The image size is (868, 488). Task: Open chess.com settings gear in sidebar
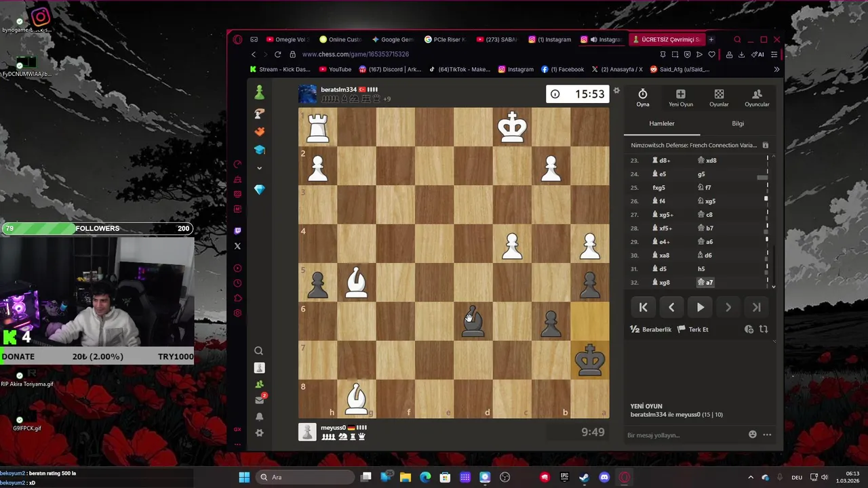point(259,433)
